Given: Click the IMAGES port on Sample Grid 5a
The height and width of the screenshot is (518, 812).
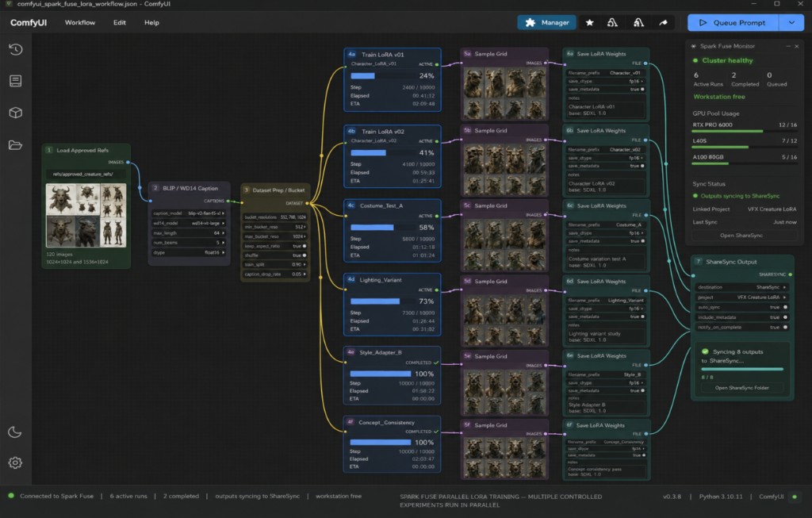Looking at the screenshot, I should (x=546, y=63).
